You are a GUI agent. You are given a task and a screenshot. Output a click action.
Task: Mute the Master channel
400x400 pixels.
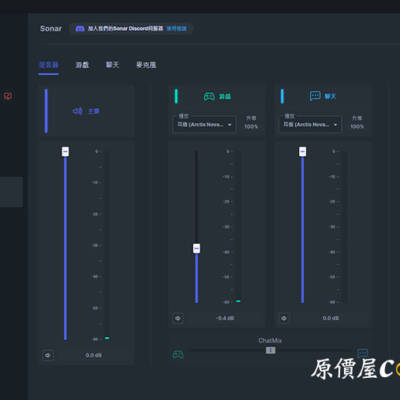click(x=48, y=355)
